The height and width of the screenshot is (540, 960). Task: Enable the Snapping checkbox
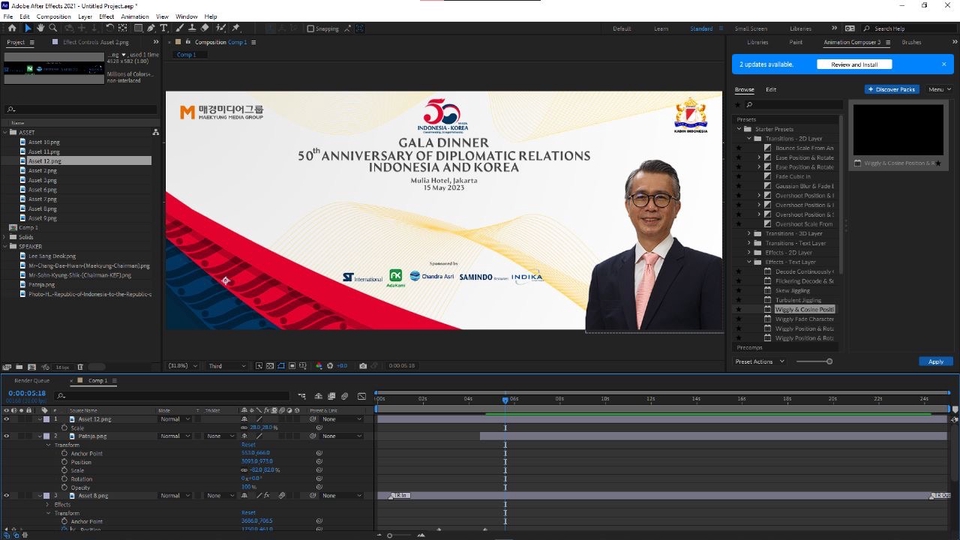[x=310, y=29]
